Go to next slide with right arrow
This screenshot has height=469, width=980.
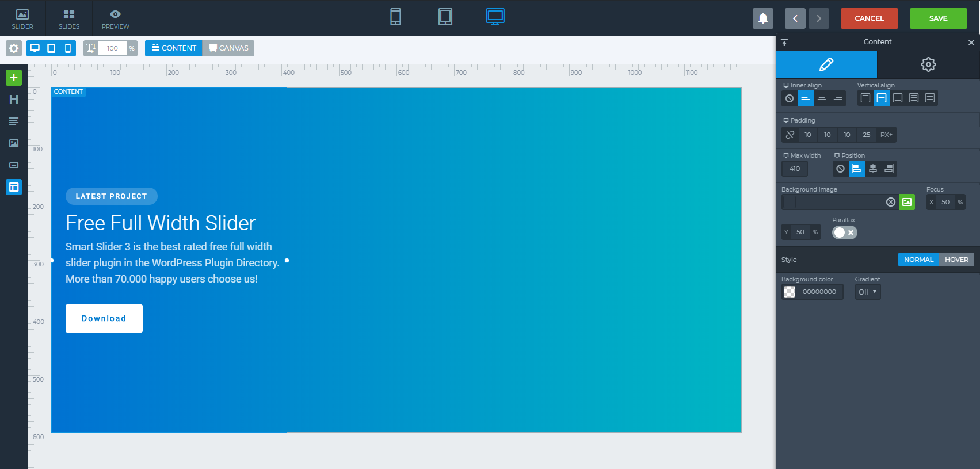click(x=819, y=18)
